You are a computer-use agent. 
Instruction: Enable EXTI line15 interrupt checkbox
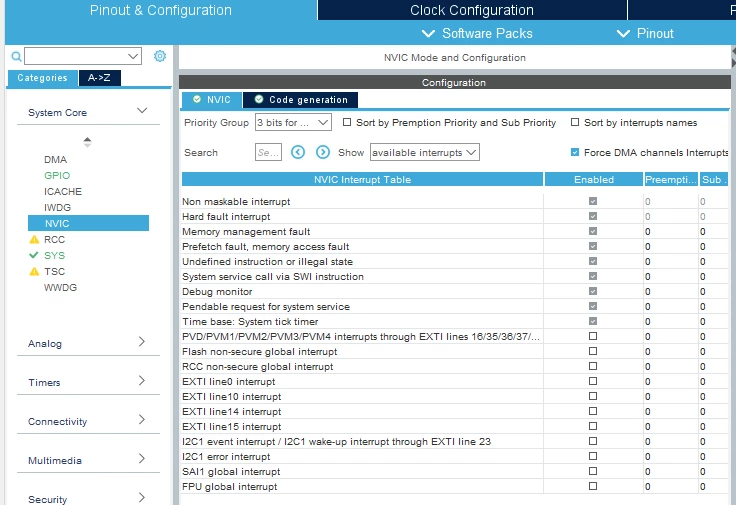(x=593, y=426)
